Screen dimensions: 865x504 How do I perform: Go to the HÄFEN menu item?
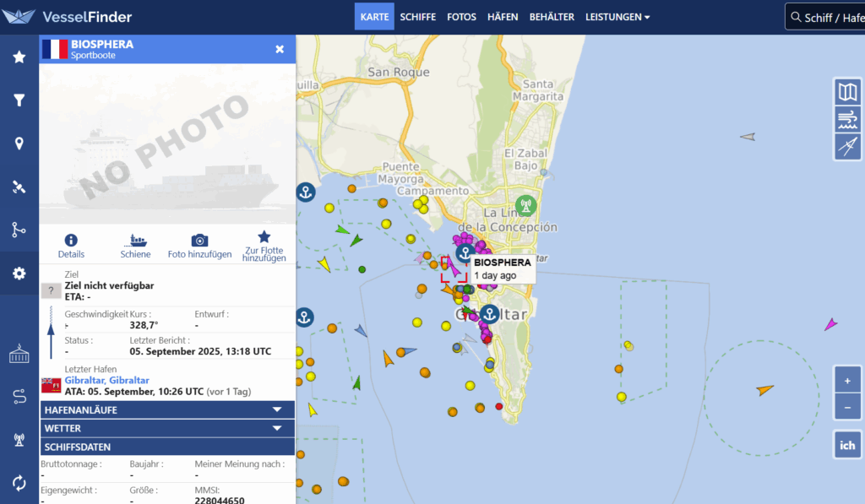click(503, 17)
